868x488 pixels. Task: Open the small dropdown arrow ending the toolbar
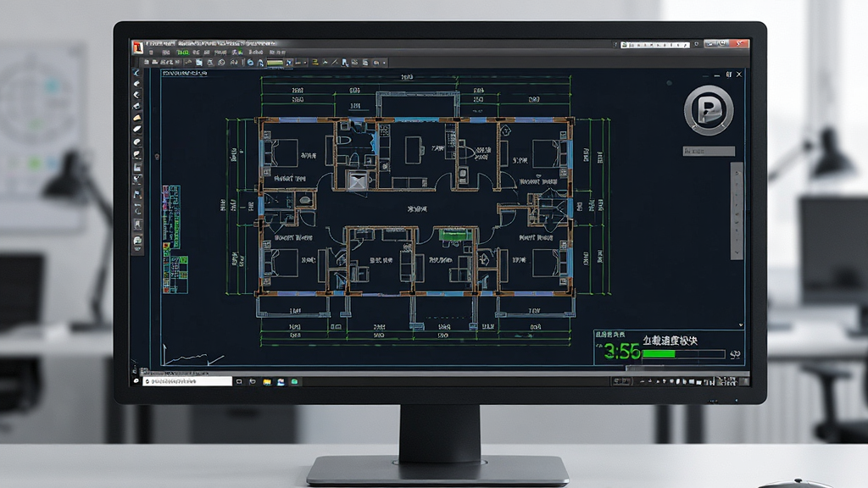[x=384, y=63]
